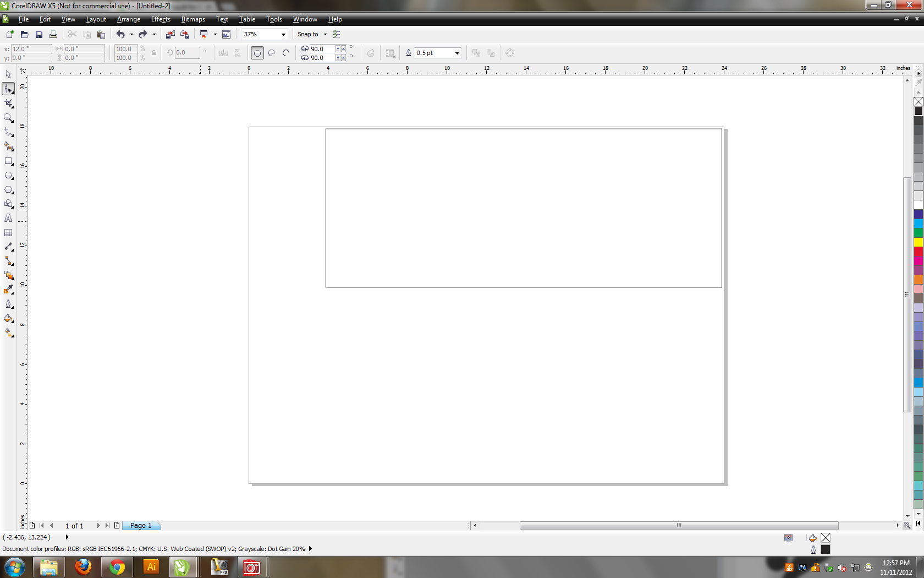Pick the Smart Fill tool

(x=8, y=146)
